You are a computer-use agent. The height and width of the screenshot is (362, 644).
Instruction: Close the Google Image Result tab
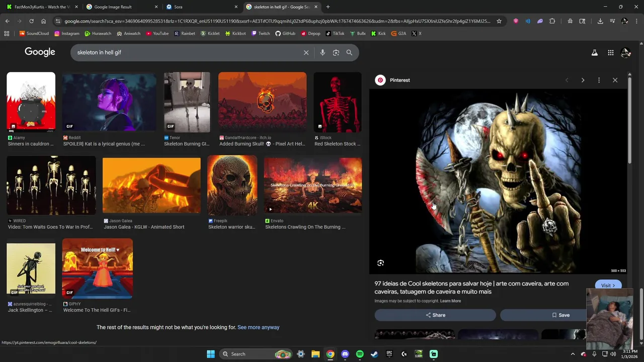tap(156, 7)
